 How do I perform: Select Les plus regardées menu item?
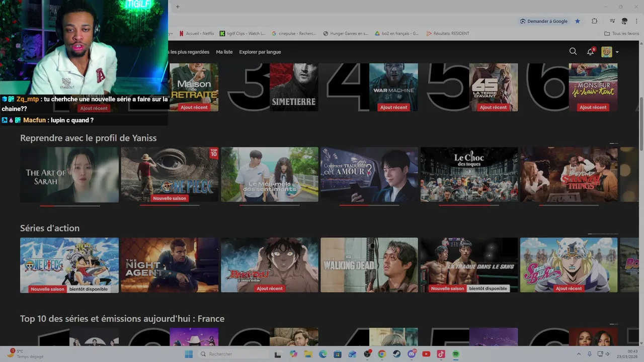coord(189,52)
